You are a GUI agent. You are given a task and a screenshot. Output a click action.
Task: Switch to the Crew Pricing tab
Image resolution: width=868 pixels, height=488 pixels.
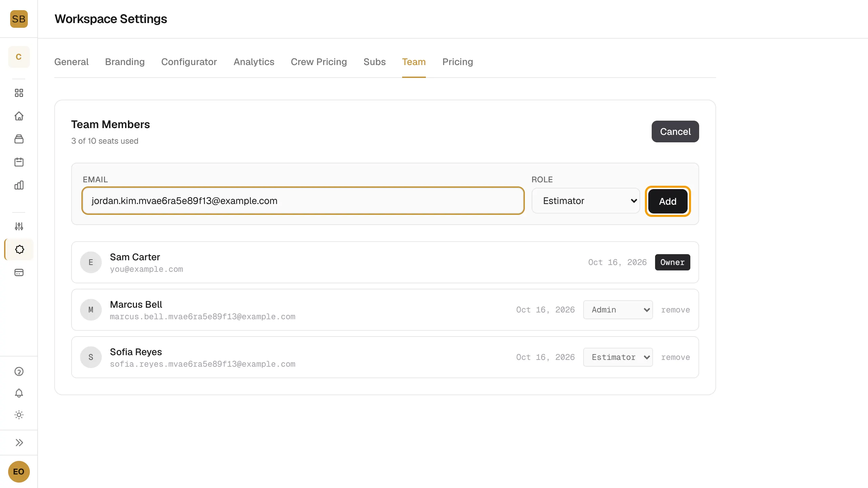[319, 62]
